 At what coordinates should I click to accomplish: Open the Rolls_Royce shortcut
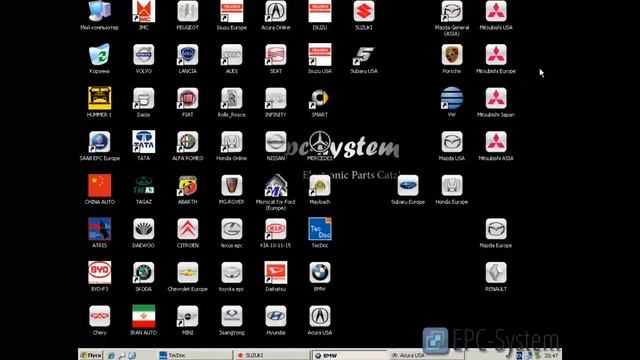[x=231, y=98]
